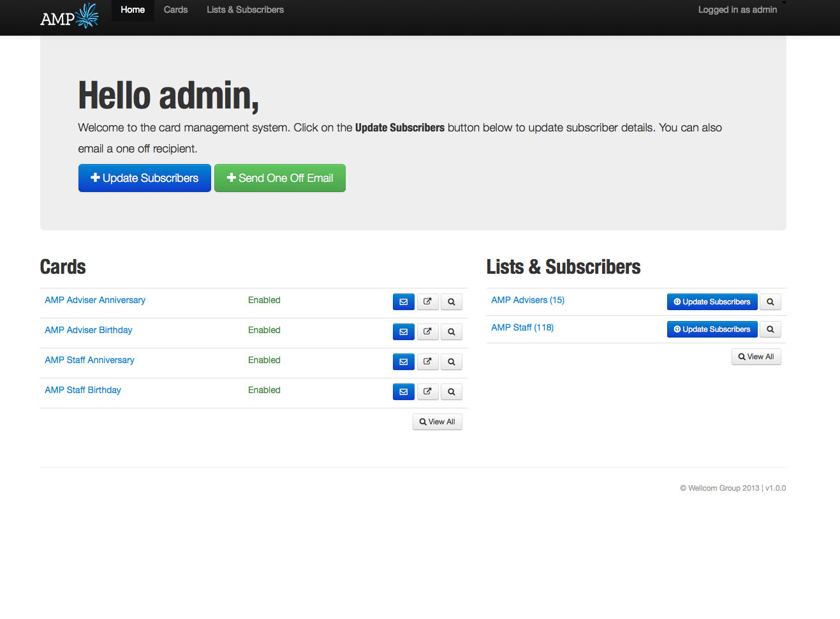The width and height of the screenshot is (840, 619).
Task: Click the Cards section heading
Action: point(63,267)
